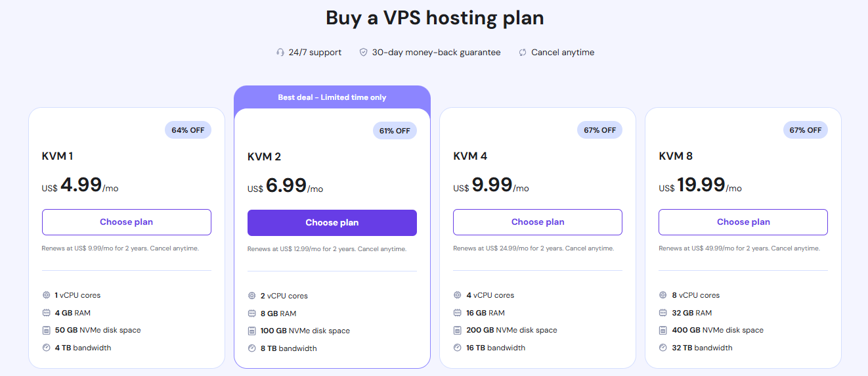
Task: Click KVM 2 RAM memory icon
Action: 252,314
